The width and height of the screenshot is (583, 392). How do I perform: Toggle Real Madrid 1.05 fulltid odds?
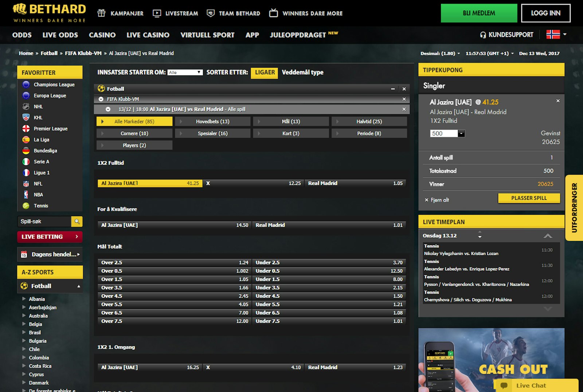pos(355,183)
